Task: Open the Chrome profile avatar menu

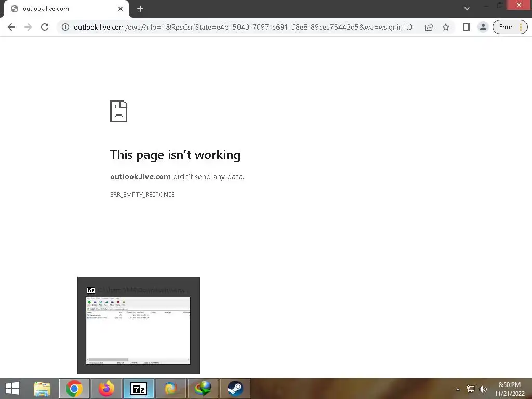Action: [483, 27]
